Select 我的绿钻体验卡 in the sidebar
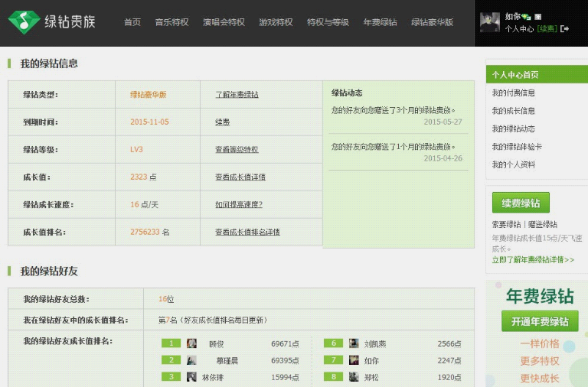 tap(517, 147)
